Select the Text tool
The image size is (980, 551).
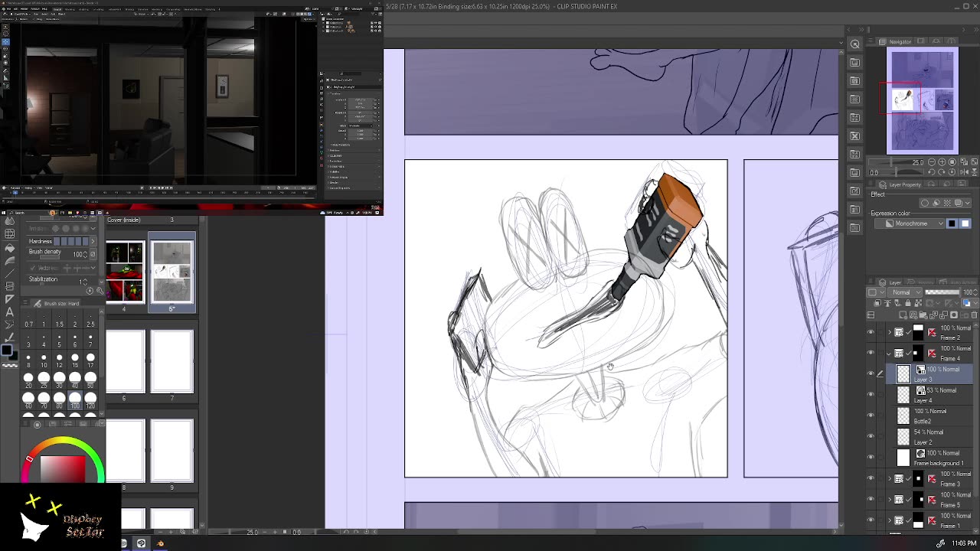(9, 311)
